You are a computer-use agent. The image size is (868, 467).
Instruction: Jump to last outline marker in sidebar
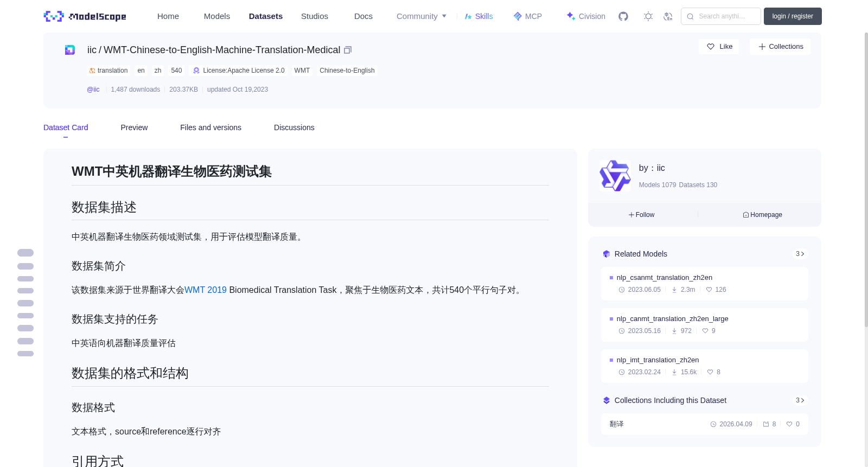[x=25, y=354]
